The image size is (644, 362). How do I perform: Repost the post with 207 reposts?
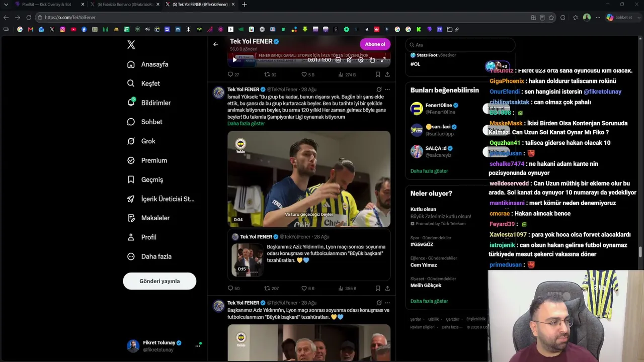272,289
